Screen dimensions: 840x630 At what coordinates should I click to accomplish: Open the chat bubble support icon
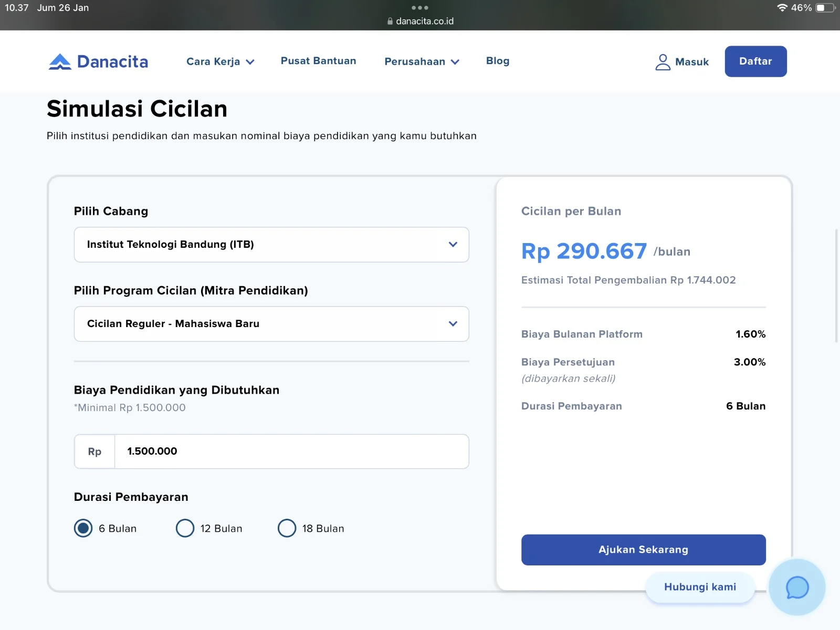pos(797,587)
